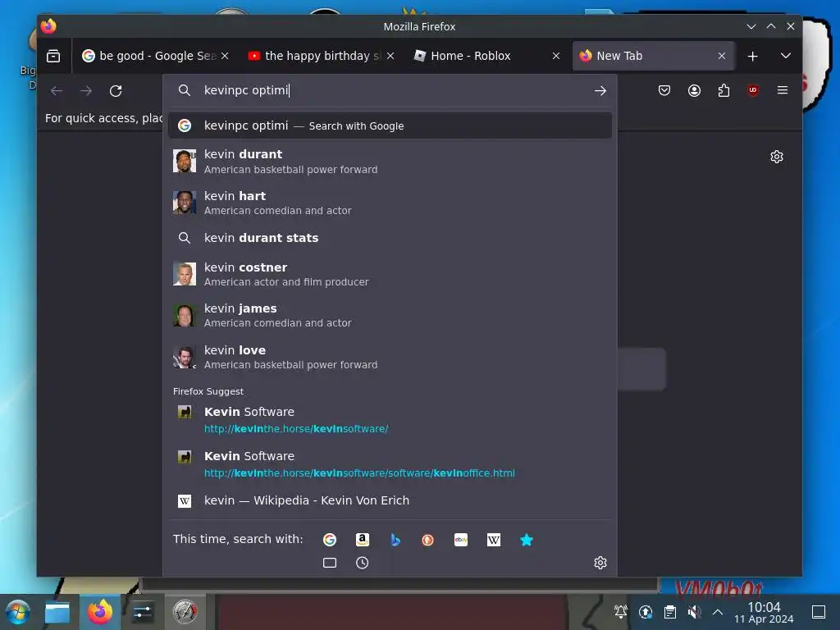Search with Google icon in one-off row
This screenshot has width=840, height=630.
(330, 540)
